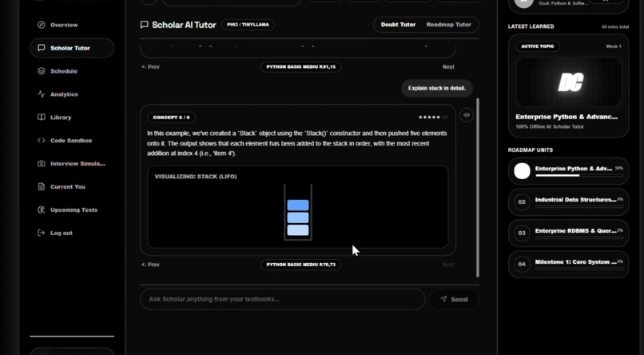Click Prev below the Concept 6/6 card

point(150,265)
